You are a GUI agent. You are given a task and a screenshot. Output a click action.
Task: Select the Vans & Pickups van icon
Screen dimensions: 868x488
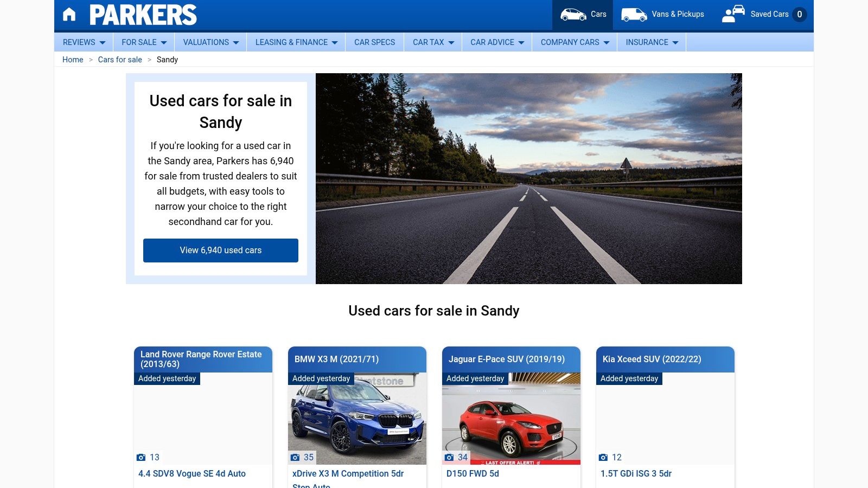click(x=634, y=15)
